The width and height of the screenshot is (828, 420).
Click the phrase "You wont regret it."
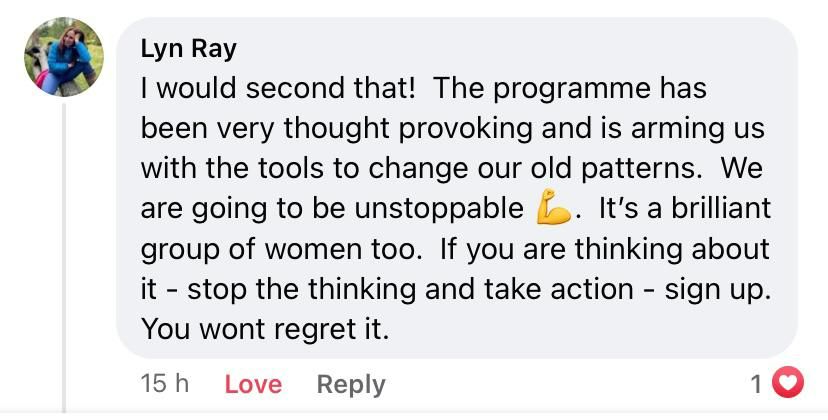(x=265, y=330)
